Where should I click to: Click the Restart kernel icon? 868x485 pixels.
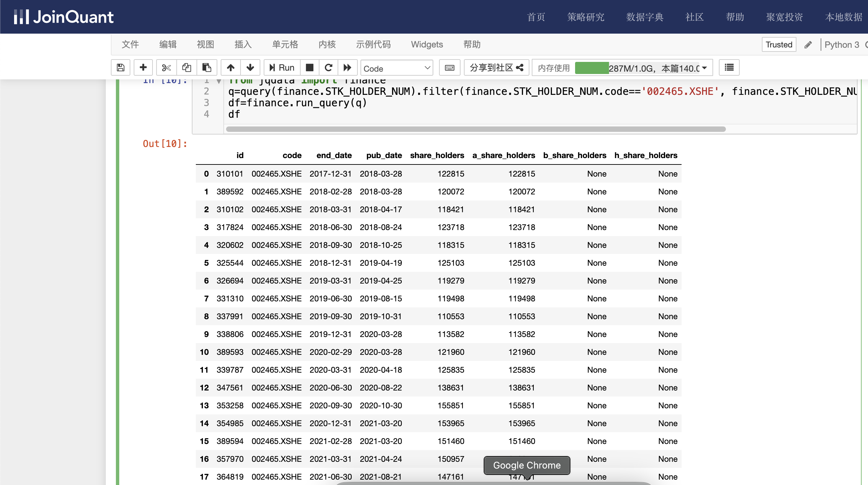(329, 67)
